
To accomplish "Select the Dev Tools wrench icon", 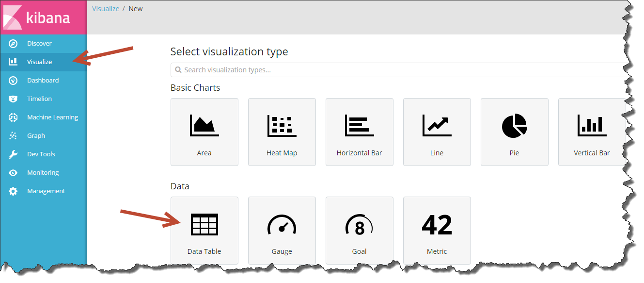I will 13,154.
